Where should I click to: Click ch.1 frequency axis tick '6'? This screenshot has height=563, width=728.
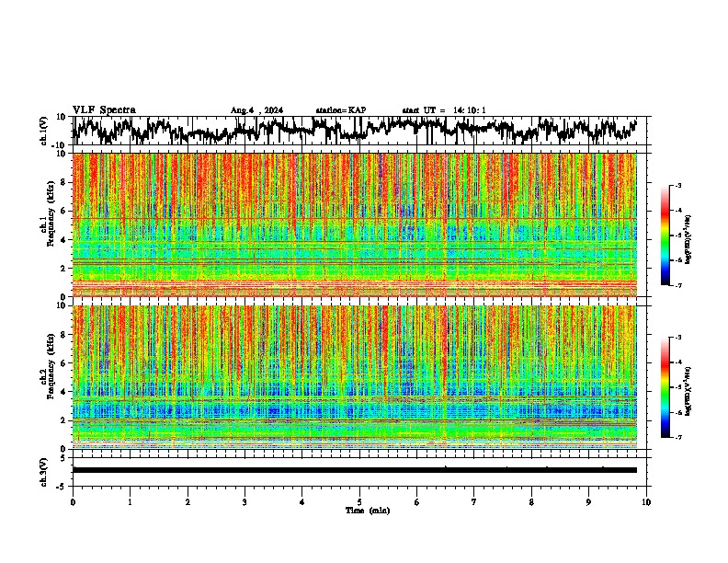point(64,211)
